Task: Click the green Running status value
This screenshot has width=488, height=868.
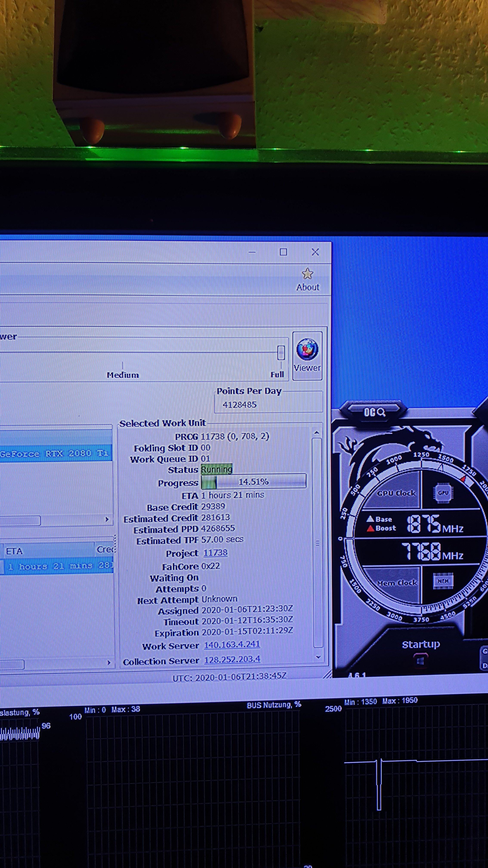Action: 216,469
